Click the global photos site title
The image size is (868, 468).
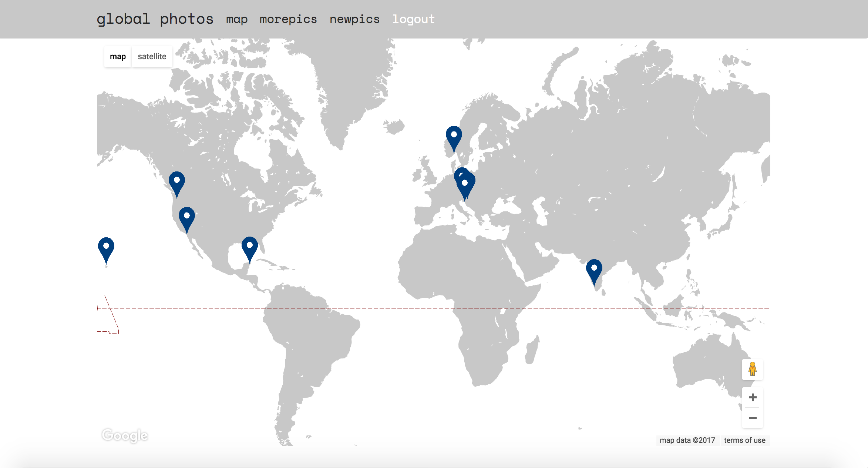(x=155, y=19)
